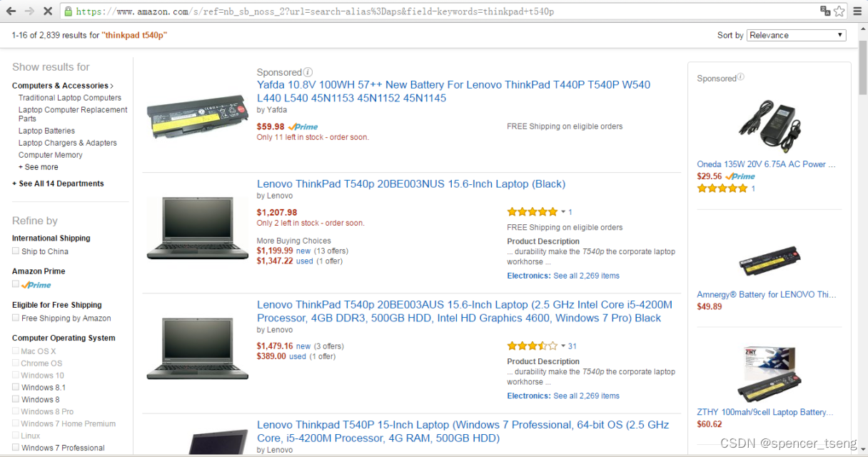This screenshot has width=868, height=457.
Task: Expand rating dropdown arrow beside 31 reviews
Action: [563, 346]
